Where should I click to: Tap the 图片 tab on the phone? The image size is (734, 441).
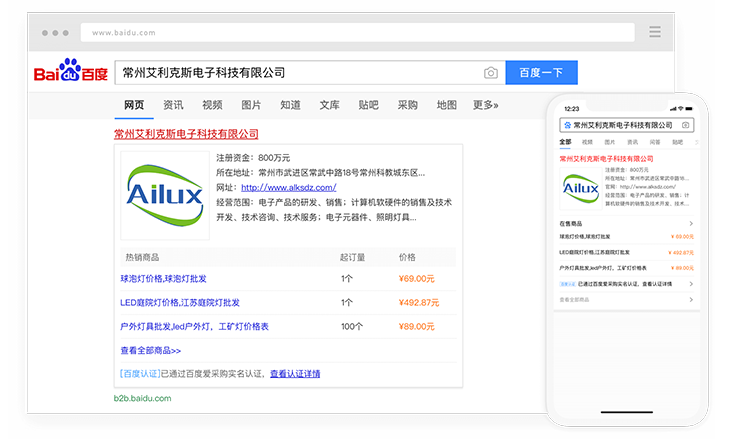609,142
